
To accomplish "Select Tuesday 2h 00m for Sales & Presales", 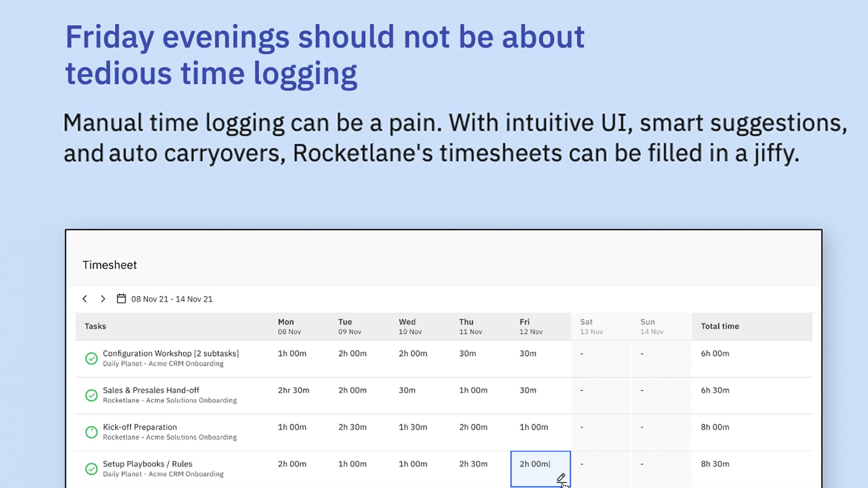I will (352, 390).
